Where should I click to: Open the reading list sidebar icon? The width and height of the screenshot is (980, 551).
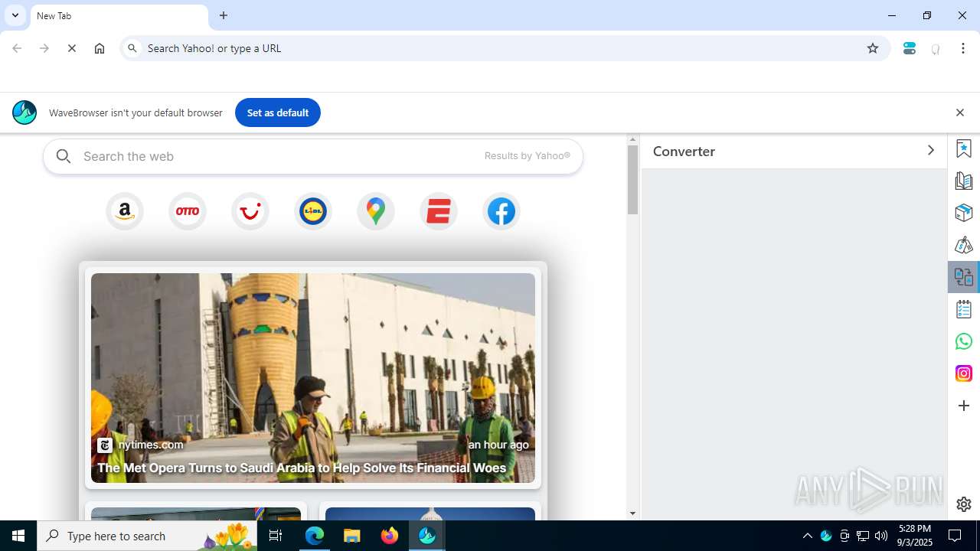click(964, 181)
